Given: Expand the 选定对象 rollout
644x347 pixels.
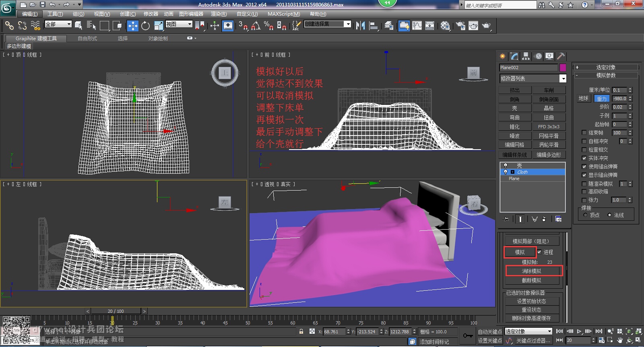Looking at the screenshot, I should tap(606, 67).
